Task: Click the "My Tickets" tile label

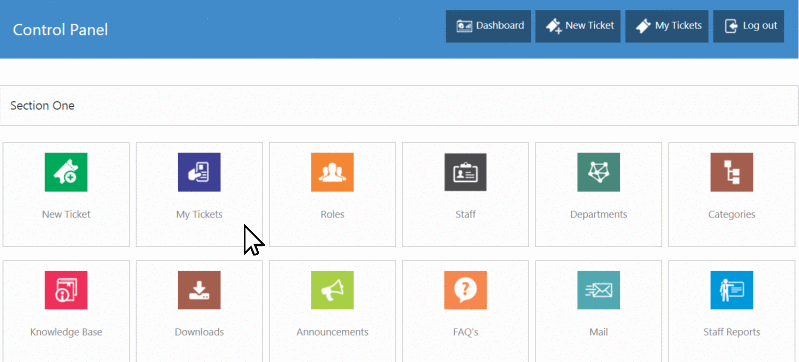Action: (x=199, y=214)
